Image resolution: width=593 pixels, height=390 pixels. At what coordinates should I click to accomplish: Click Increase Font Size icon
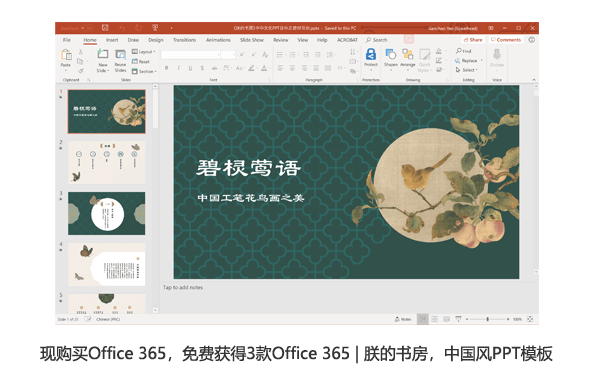[242, 55]
